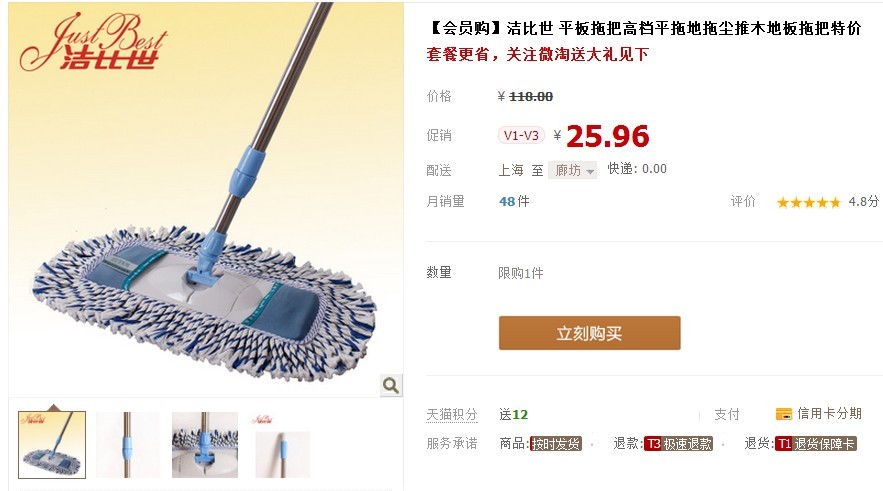
Task: Select the mop head close-up thumbnail
Action: tap(205, 445)
